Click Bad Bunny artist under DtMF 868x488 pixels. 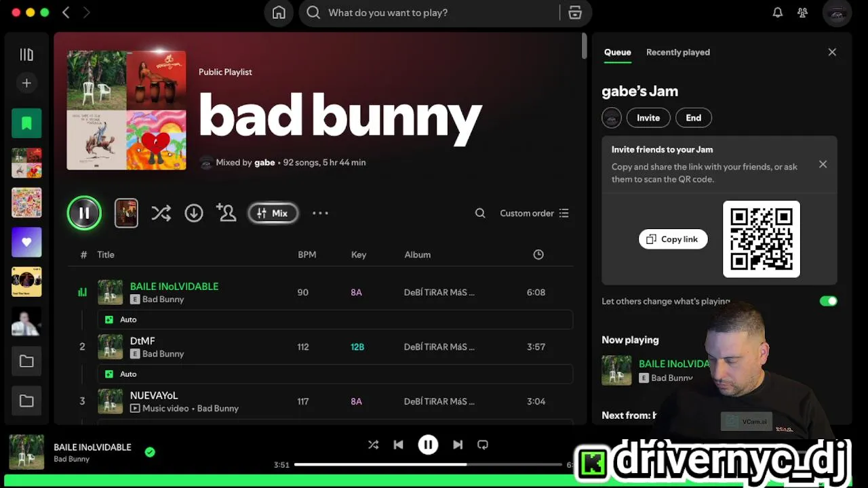coord(163,354)
